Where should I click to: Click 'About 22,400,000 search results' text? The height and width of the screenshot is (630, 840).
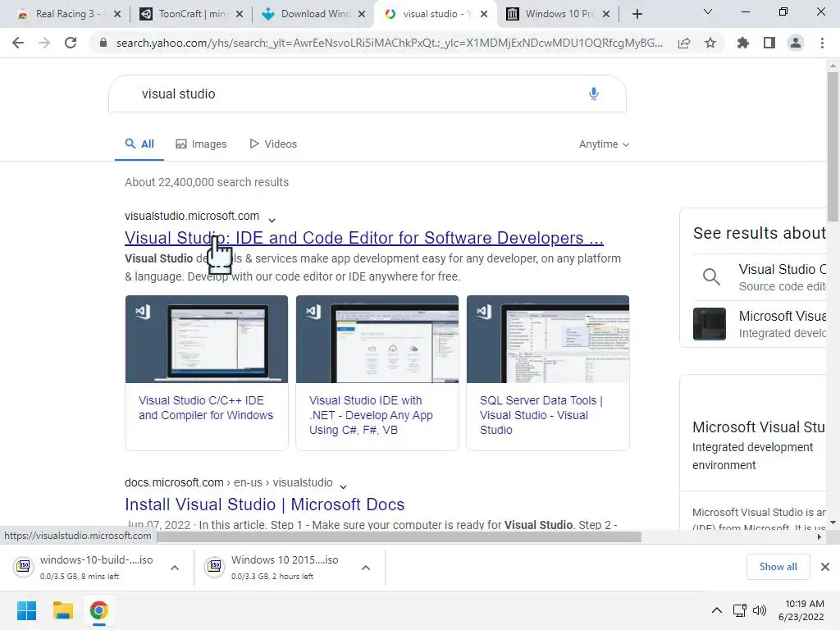207,182
